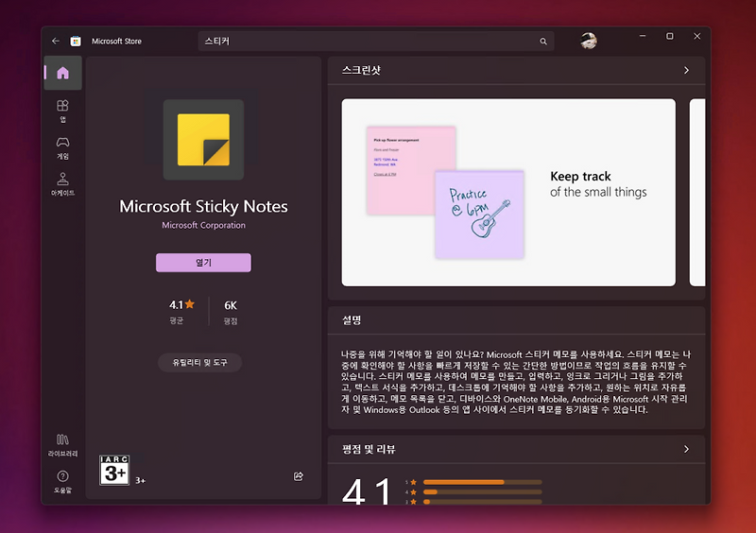Minimize the Microsoft Store window
The height and width of the screenshot is (533, 756).
coord(643,36)
